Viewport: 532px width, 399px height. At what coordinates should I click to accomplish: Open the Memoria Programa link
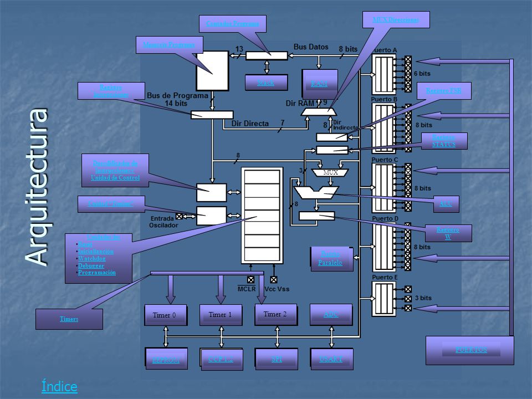(169, 45)
